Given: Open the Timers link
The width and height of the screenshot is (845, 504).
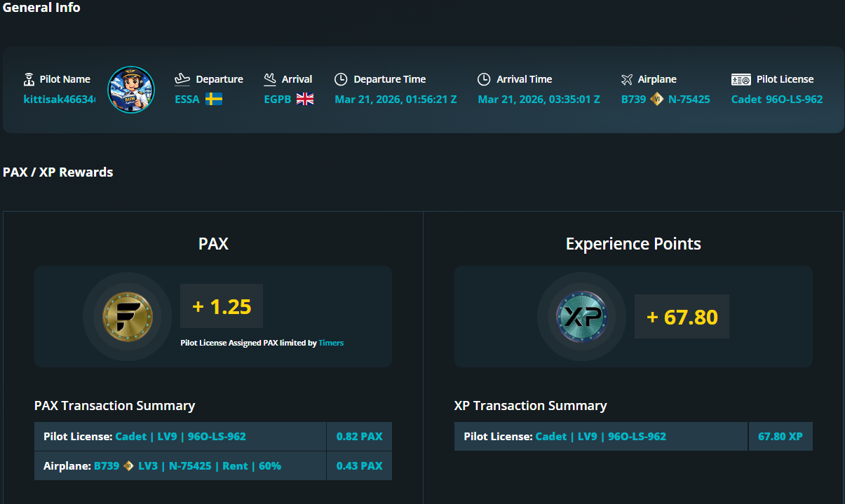Looking at the screenshot, I should click(x=331, y=343).
